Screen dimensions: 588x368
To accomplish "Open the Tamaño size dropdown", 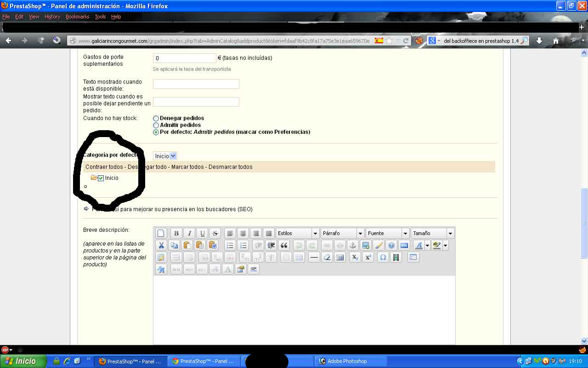I will pos(432,233).
